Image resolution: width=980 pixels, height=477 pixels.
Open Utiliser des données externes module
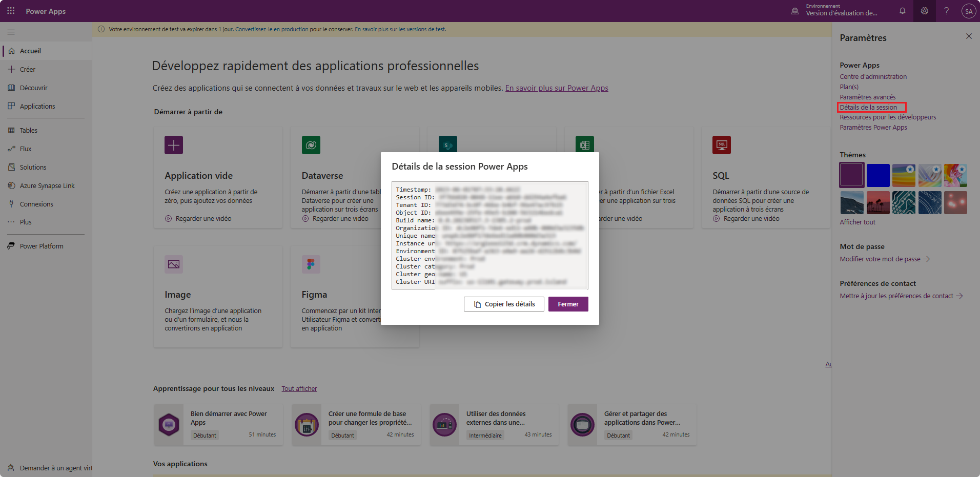(x=494, y=424)
